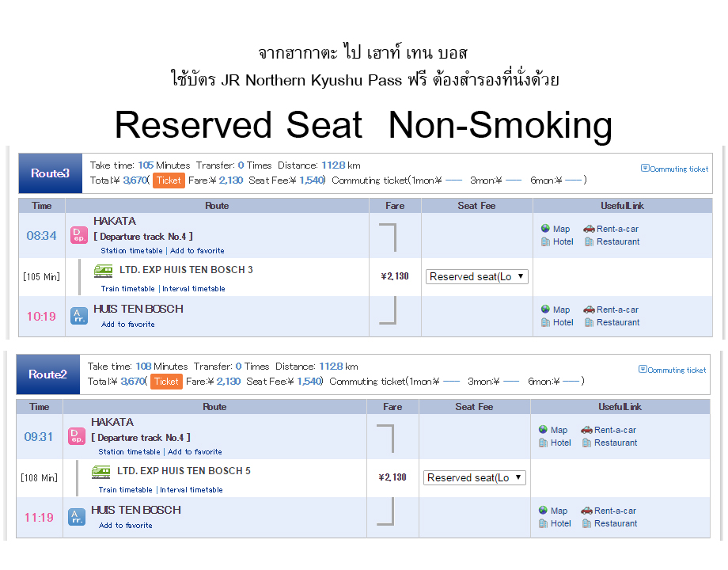Screen dimensions: 728x570
Task: Click Map globe icon in Route2 HUIS TEN BOSCH row
Action: click(x=544, y=511)
